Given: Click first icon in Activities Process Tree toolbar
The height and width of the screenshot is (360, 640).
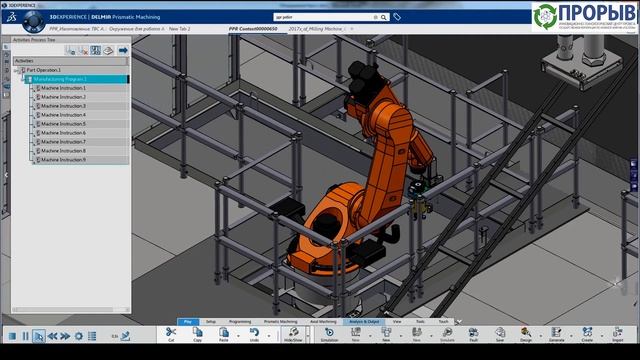Looking at the screenshot, I should coord(70,50).
